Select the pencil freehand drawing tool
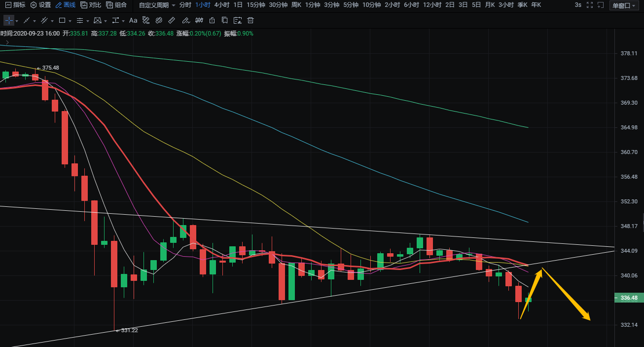This screenshot has width=644, height=347. coord(185,21)
